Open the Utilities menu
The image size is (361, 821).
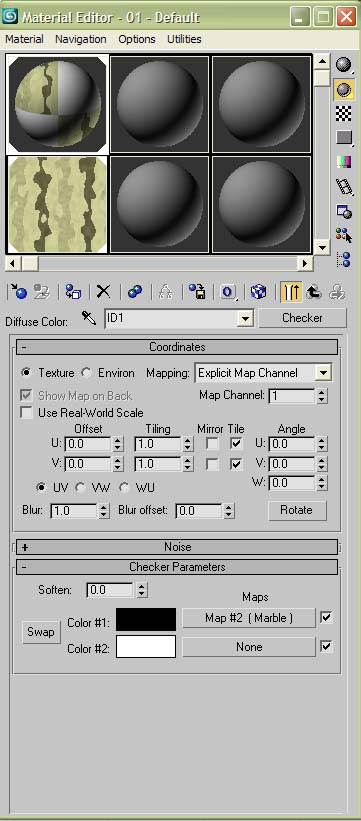pyautogui.click(x=184, y=39)
